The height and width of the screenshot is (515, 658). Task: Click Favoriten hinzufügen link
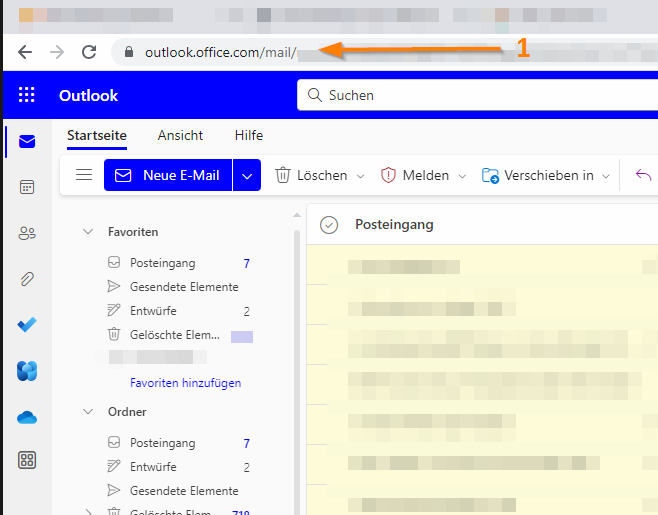(185, 383)
